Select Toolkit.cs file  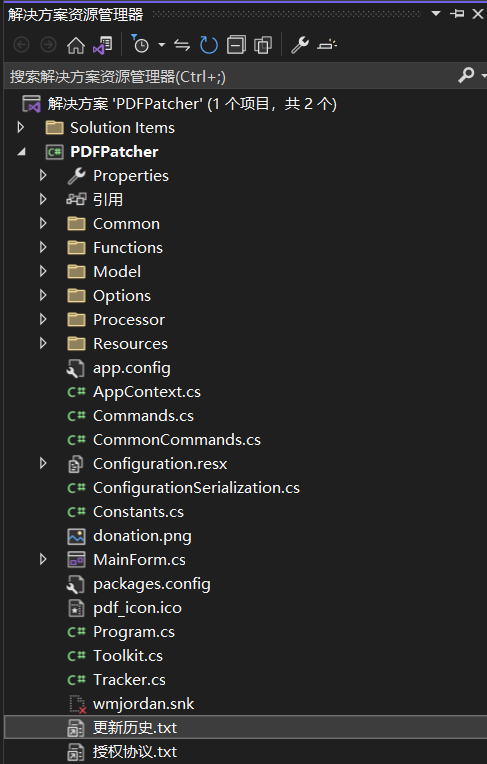128,655
